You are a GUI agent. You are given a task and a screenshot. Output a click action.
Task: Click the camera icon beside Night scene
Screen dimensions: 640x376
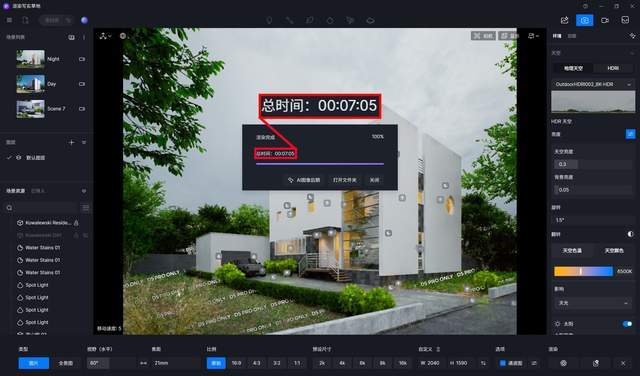(x=82, y=59)
